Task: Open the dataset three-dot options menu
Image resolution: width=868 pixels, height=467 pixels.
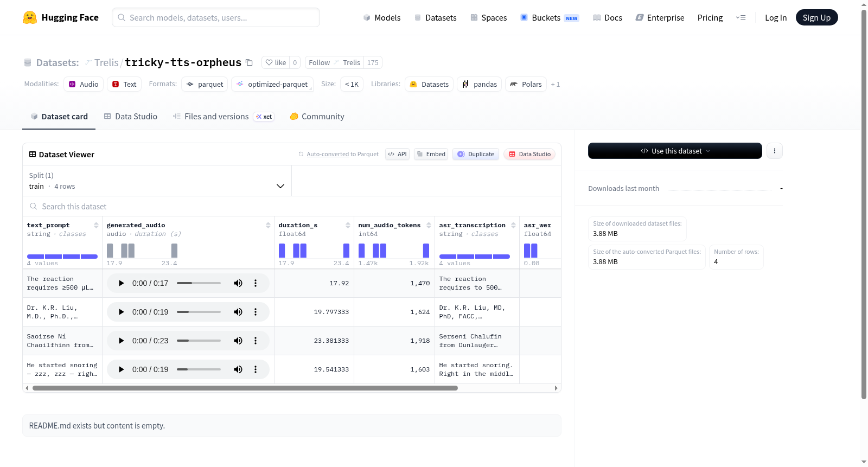Action: 775,151
